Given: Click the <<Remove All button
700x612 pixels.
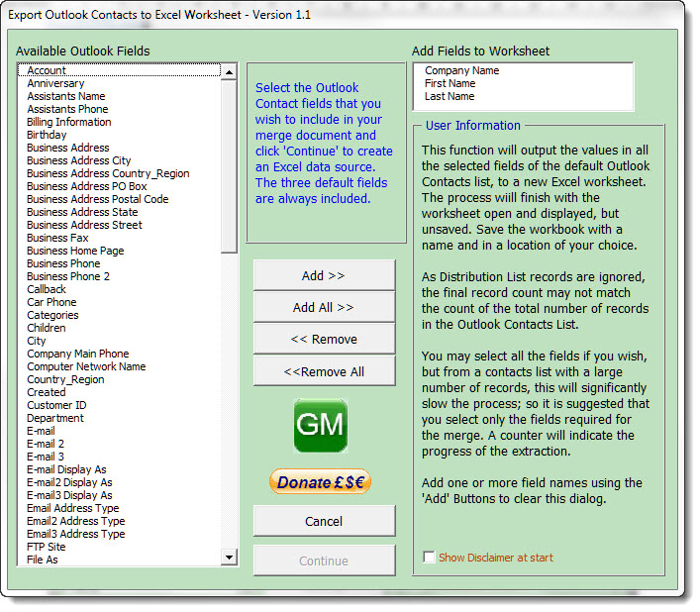Looking at the screenshot, I should point(324,371).
